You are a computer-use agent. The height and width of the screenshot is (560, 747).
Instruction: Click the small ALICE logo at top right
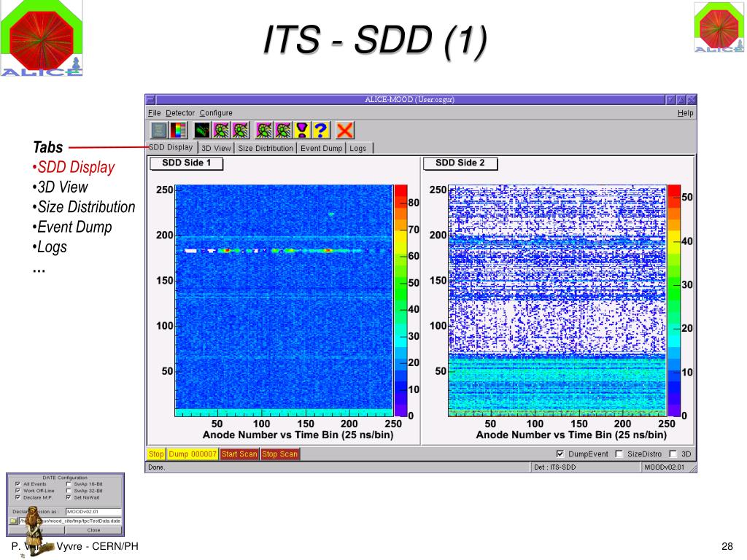pyautogui.click(x=719, y=28)
